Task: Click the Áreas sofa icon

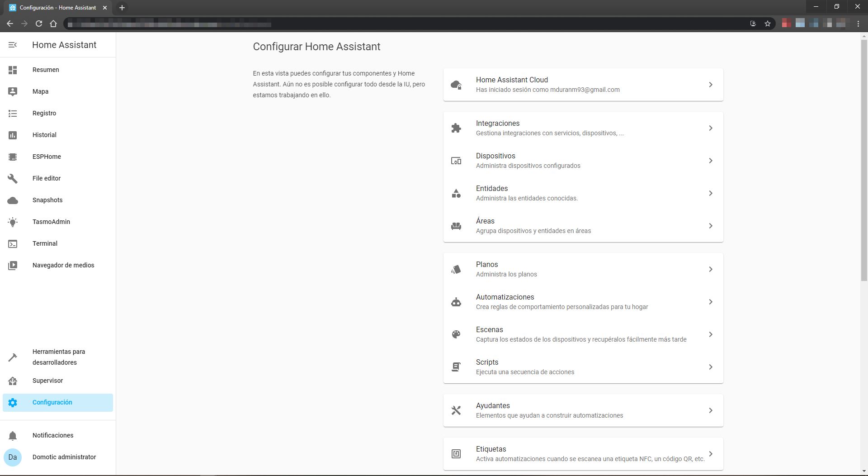Action: [x=456, y=226]
